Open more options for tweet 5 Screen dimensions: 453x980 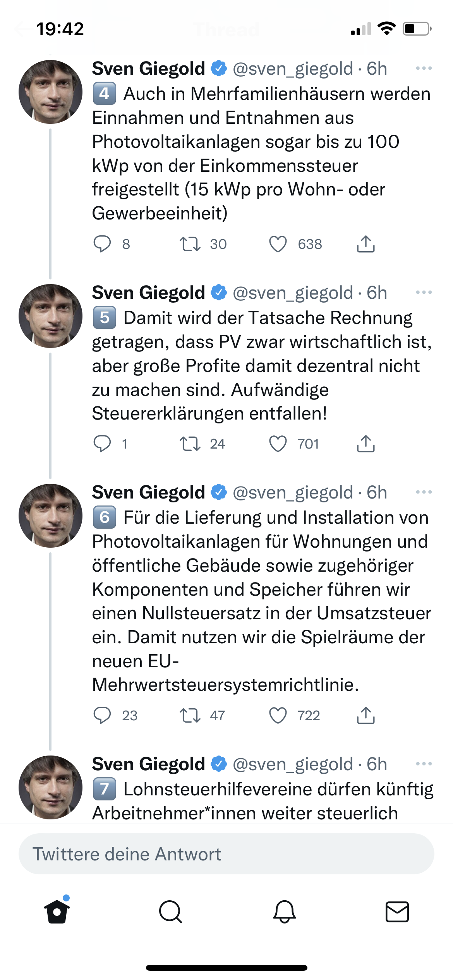click(x=424, y=293)
